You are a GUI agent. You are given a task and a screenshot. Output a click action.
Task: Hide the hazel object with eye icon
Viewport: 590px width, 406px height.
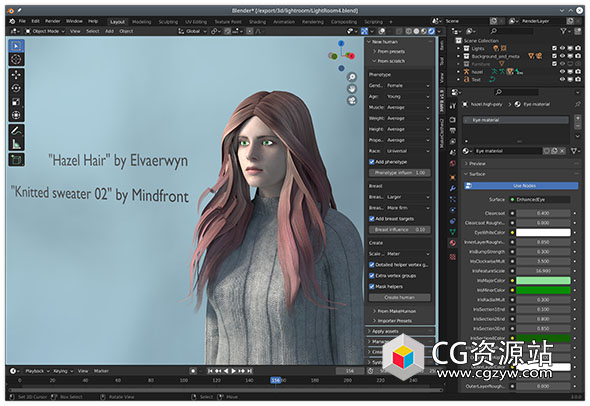pos(563,71)
